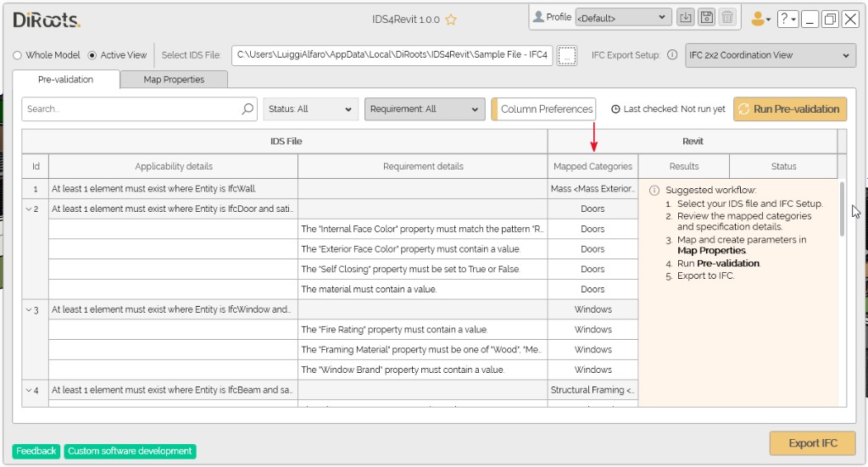
Task: Select the IfcWall applicability row
Action: (173, 189)
